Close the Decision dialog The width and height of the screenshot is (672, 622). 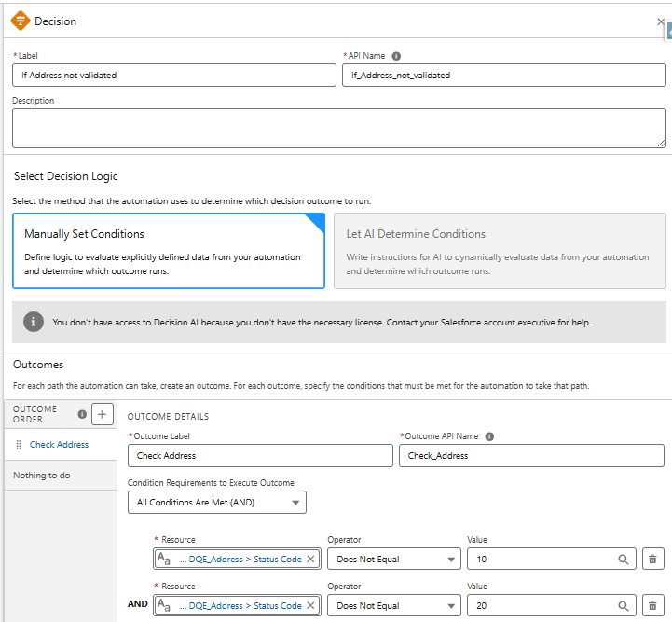[x=661, y=21]
